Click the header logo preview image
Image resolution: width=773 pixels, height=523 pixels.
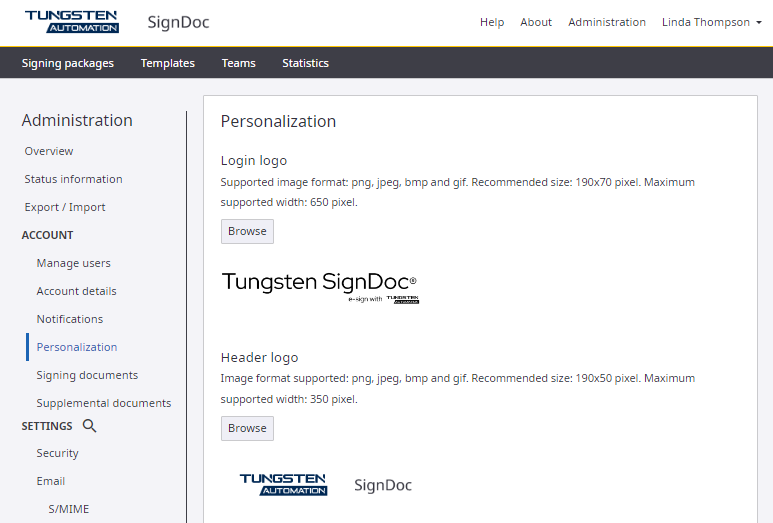[x=325, y=485]
